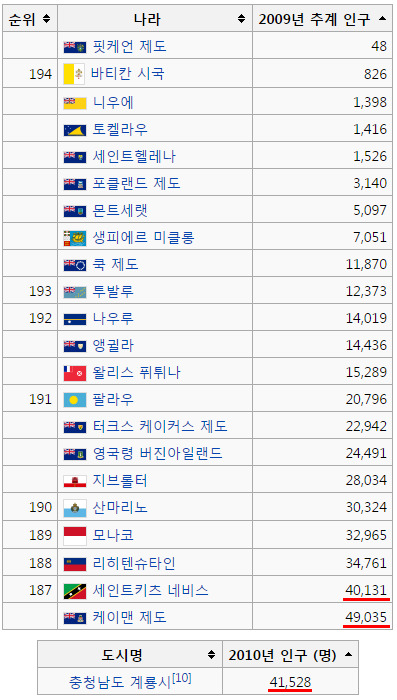Open the 나우루 link

[x=113, y=319]
